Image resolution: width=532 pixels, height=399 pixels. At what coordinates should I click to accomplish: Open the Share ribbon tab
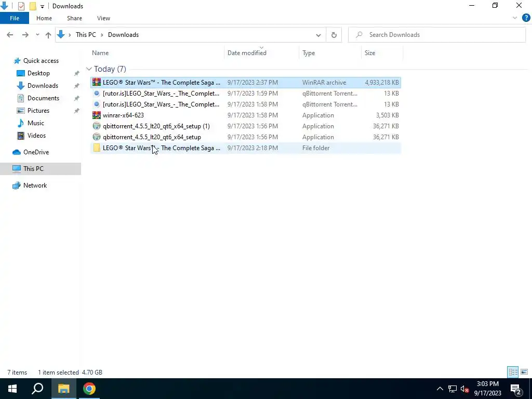pyautogui.click(x=74, y=18)
